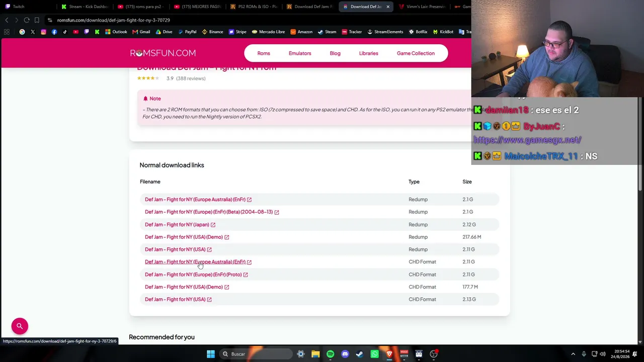Open the Amazon bookmark
This screenshot has width=644, height=362.
tap(301, 32)
